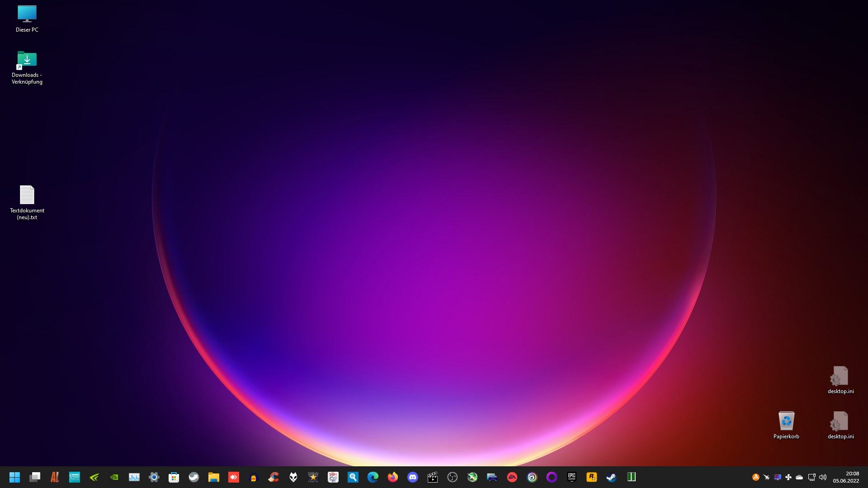The height and width of the screenshot is (488, 868).
Task: Open Steam from the taskbar
Action: pyautogui.click(x=612, y=477)
